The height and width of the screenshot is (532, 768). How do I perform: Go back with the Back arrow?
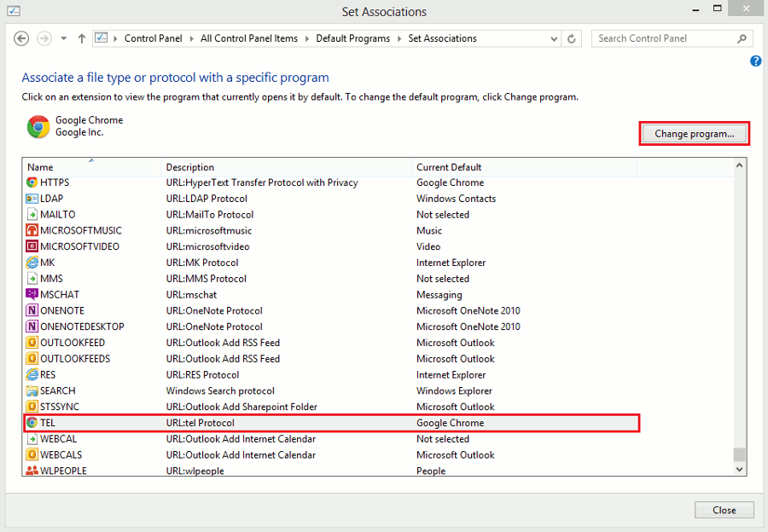coord(21,38)
